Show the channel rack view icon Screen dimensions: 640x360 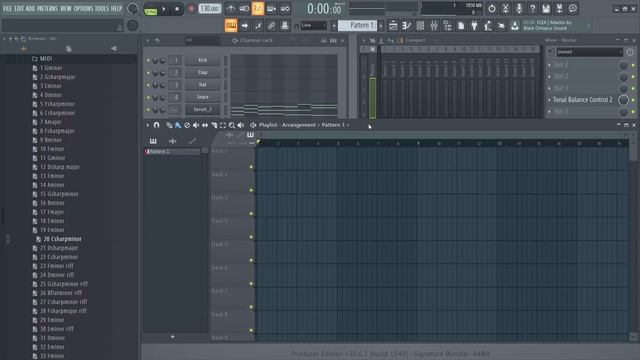[420, 26]
